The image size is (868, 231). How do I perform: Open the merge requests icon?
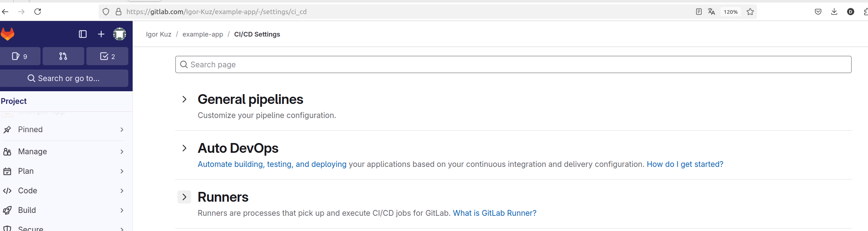63,56
